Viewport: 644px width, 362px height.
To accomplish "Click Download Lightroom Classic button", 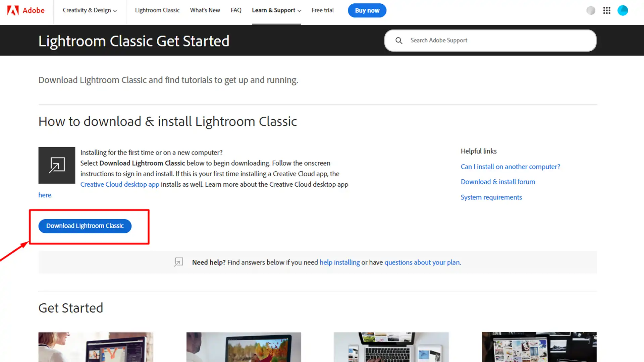I will click(x=85, y=226).
